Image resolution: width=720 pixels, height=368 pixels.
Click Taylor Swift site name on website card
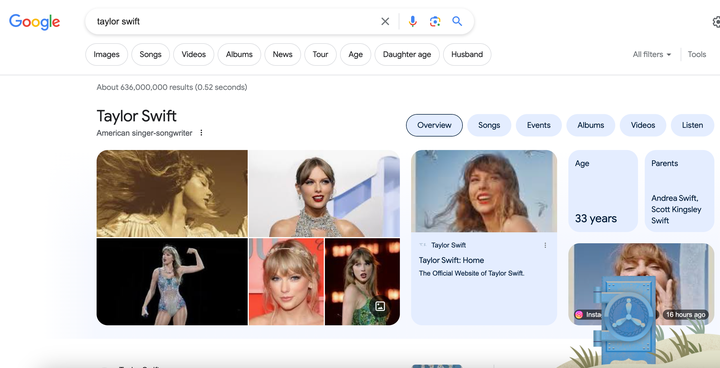[x=449, y=245]
